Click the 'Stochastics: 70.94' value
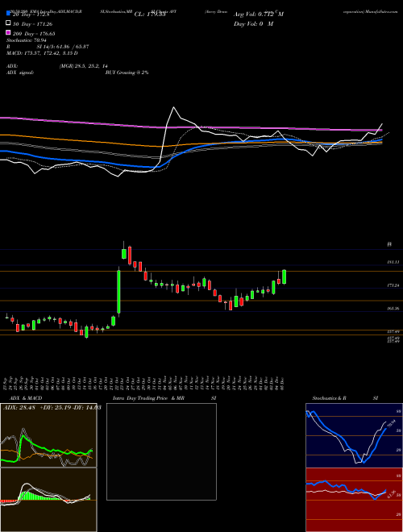Viewport: 403px width, 532px height. [x=27, y=40]
